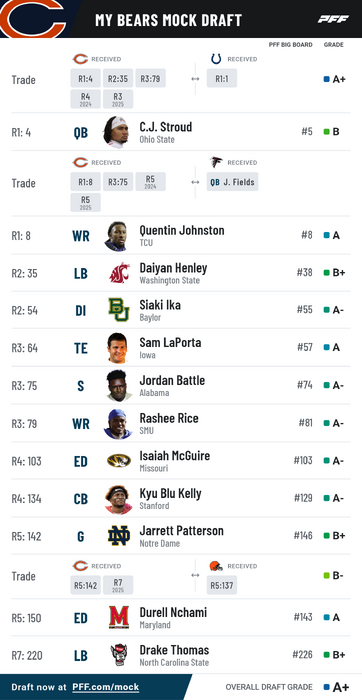Click the R5:137 pick chip in the Browns trade
This screenshot has width=362, height=700.
(222, 585)
